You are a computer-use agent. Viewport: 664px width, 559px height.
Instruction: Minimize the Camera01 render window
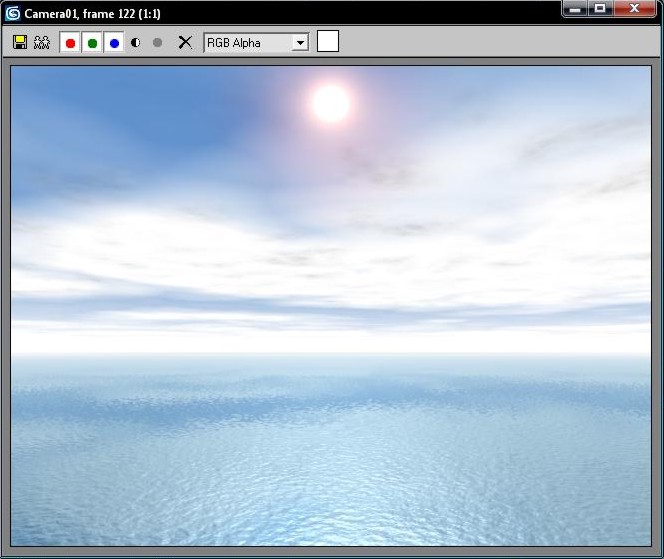tap(575, 8)
